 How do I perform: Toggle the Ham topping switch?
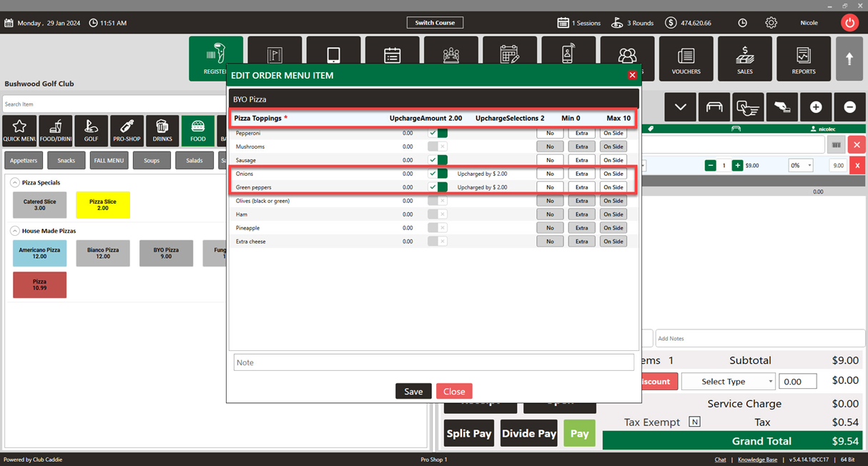(x=438, y=214)
